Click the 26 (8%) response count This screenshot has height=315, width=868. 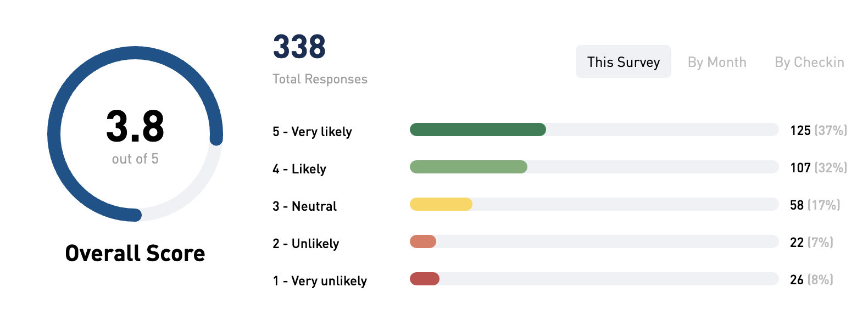tap(811, 280)
